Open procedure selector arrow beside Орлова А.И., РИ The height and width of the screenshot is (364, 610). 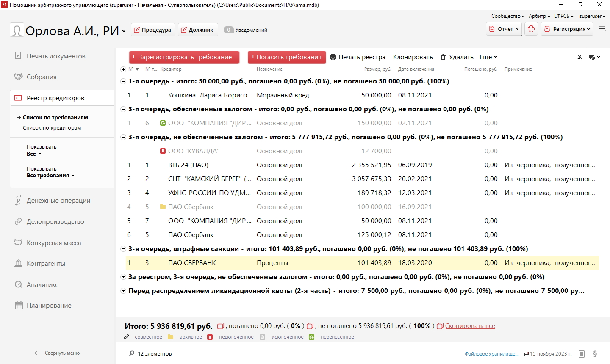124,31
